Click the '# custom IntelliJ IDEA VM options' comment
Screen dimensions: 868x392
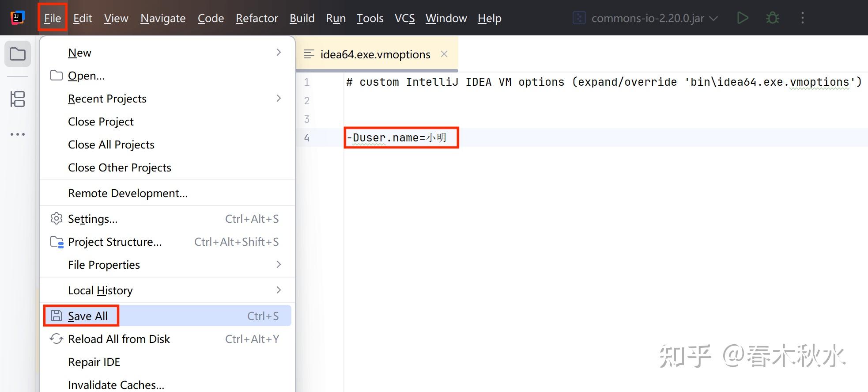[604, 82]
